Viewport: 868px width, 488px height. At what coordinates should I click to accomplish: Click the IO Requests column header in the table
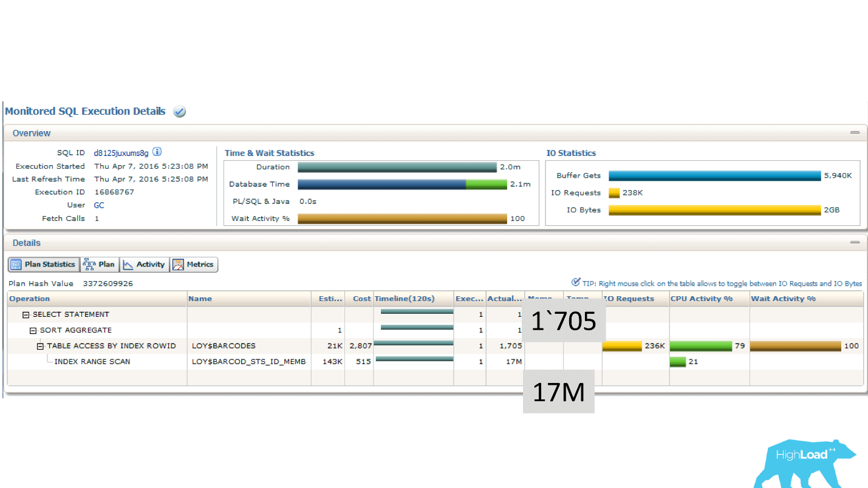636,299
